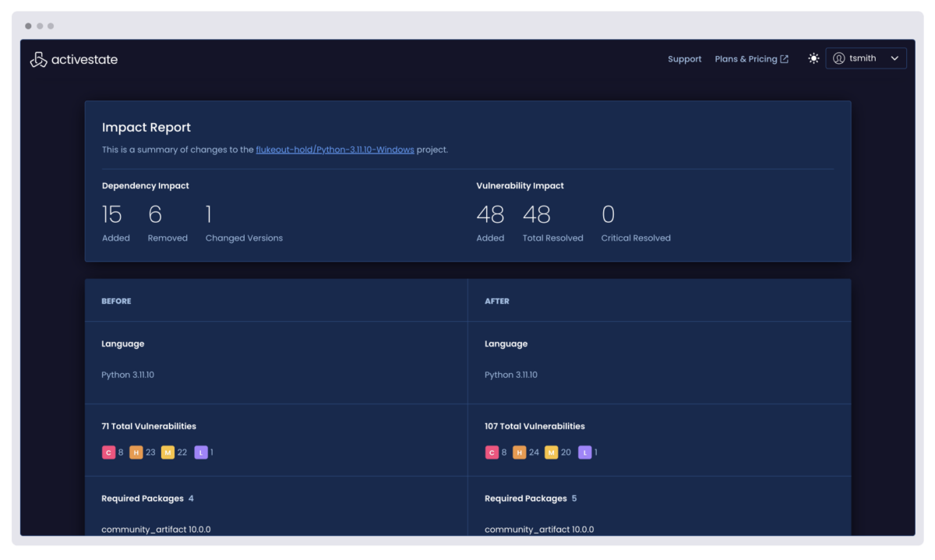
Task: Toggle the light/dark theme sun icon
Action: coord(813,58)
